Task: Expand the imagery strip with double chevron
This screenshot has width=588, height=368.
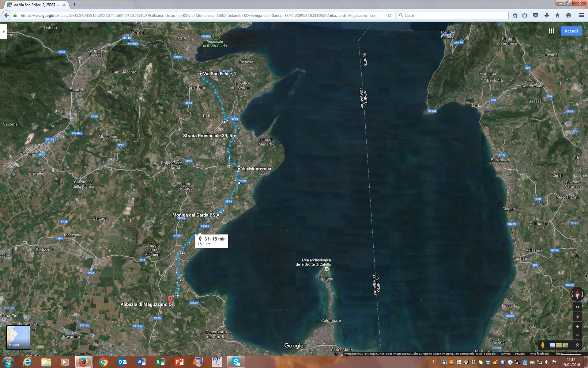Action: (577, 345)
